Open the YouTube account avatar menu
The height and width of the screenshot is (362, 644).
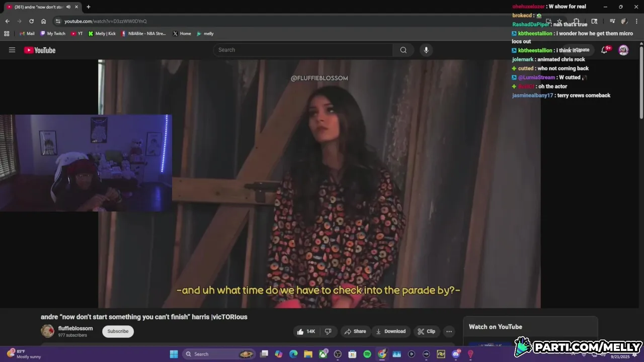tap(623, 50)
